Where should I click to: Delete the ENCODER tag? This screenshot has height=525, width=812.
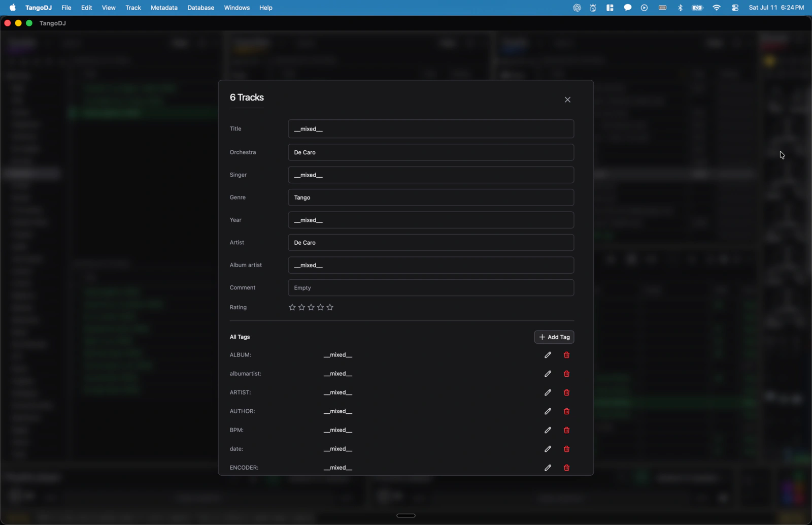point(567,468)
